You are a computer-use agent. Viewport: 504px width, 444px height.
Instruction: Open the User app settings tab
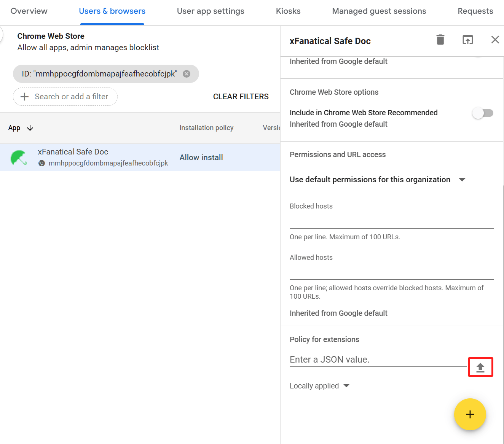pyautogui.click(x=211, y=11)
